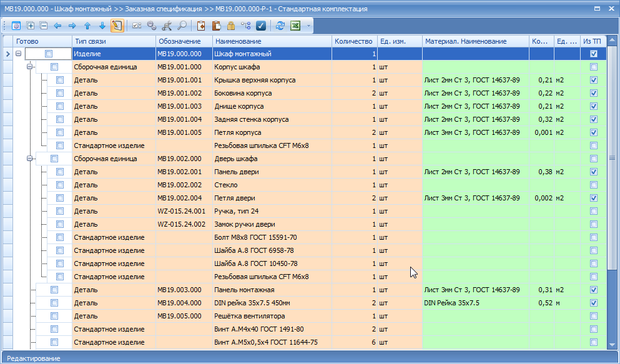Expand all nodes with the plus icon

(31, 26)
